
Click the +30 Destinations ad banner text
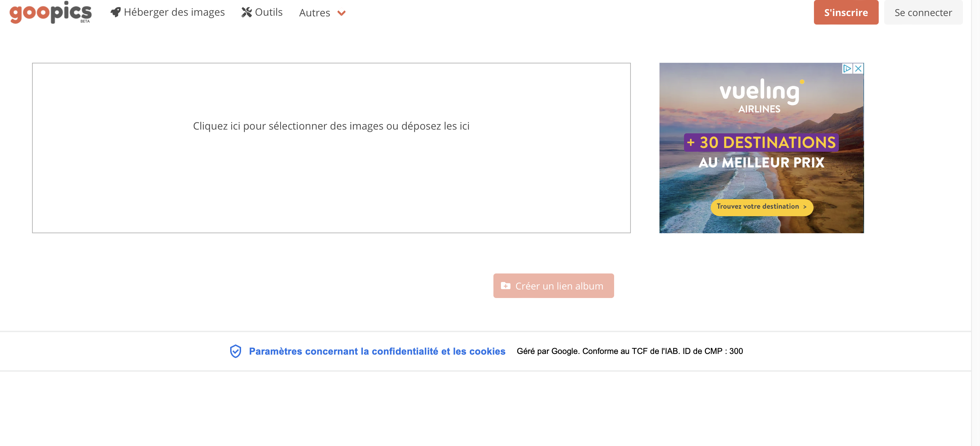point(761,143)
